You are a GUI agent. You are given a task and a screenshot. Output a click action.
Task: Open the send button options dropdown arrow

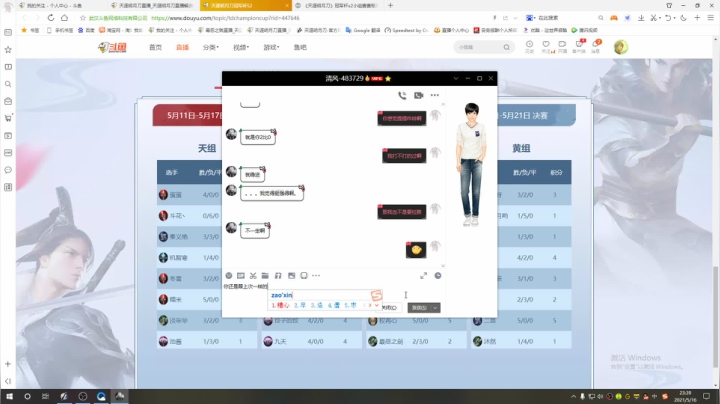point(435,308)
